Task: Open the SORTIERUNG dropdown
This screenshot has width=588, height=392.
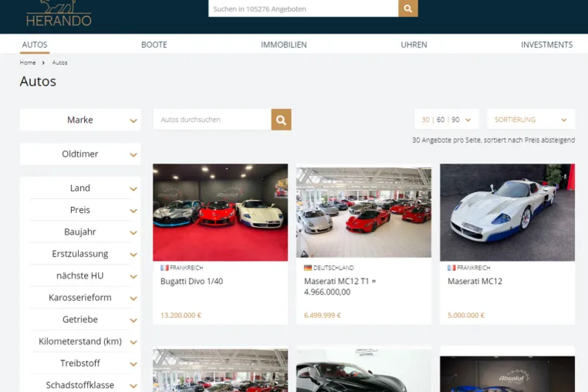Action: [x=531, y=120]
